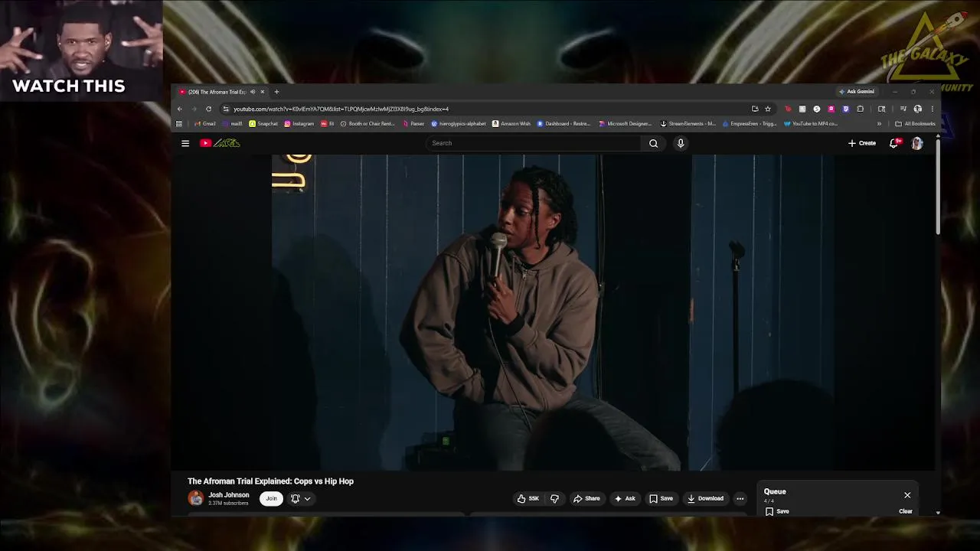The height and width of the screenshot is (551, 980).
Task: Click the Create button
Action: tap(862, 143)
